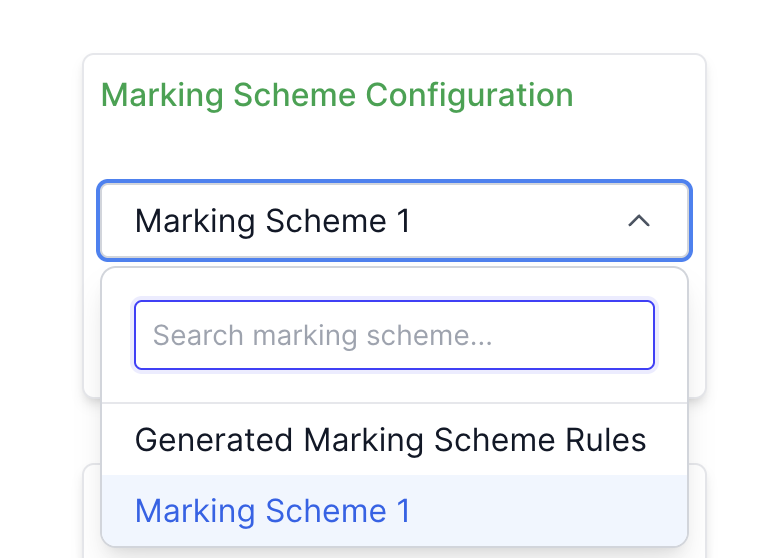Click the Search marking scheme input field
Image resolution: width=768 pixels, height=558 pixels.
[394, 335]
